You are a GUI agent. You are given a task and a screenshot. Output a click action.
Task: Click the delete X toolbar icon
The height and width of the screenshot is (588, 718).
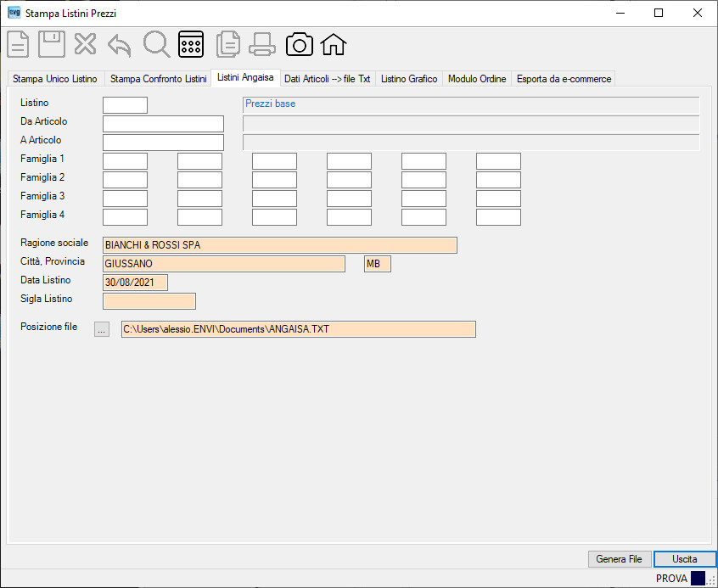(x=85, y=44)
